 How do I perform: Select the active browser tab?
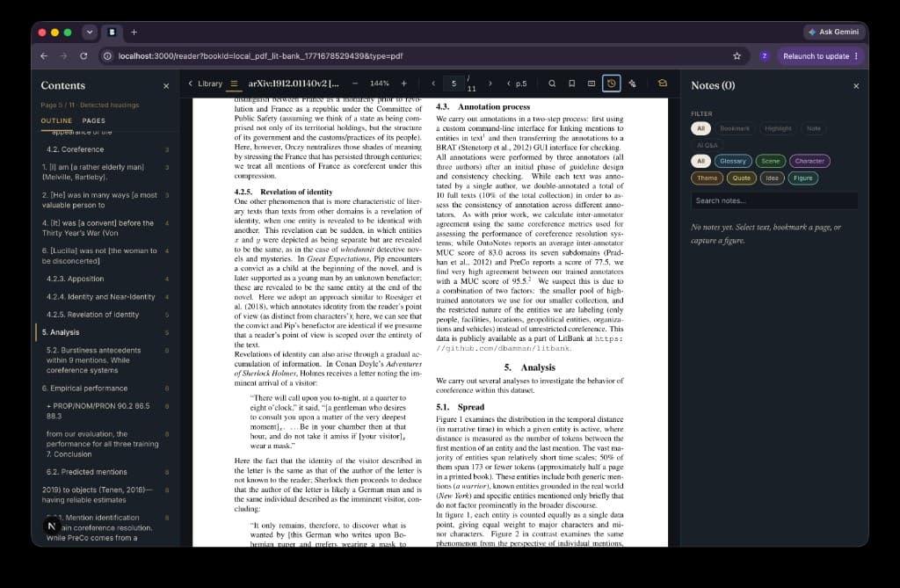point(112,33)
